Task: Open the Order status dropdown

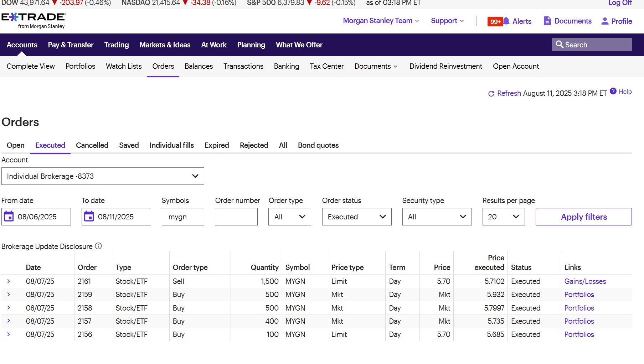Action: (x=356, y=217)
